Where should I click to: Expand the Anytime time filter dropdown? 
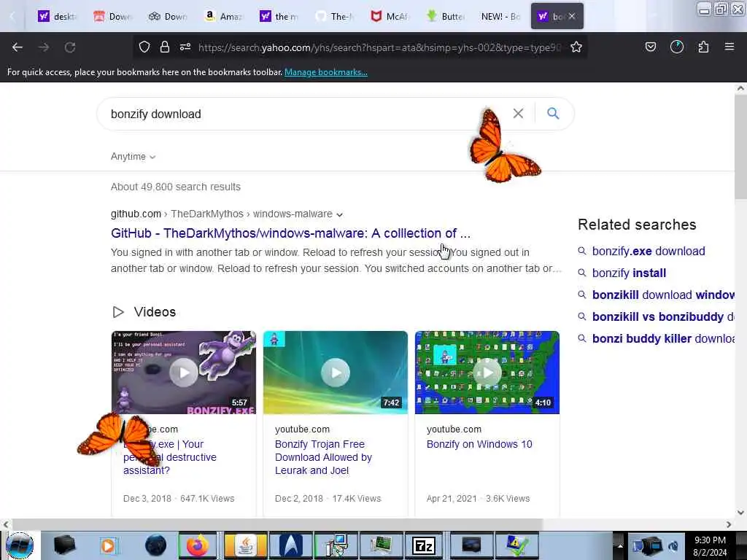(x=133, y=157)
